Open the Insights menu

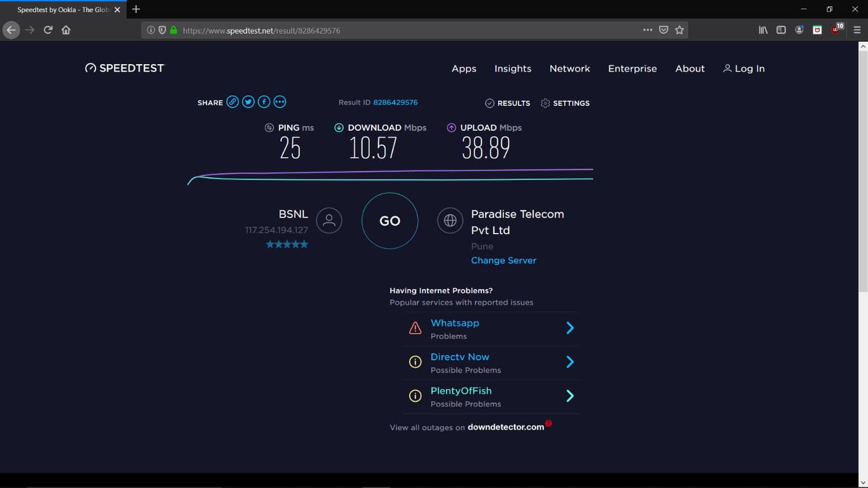513,69
